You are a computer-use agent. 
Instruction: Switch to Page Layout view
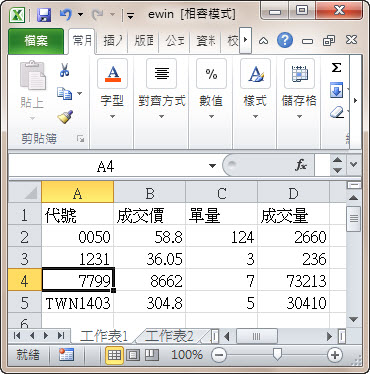click(x=133, y=355)
